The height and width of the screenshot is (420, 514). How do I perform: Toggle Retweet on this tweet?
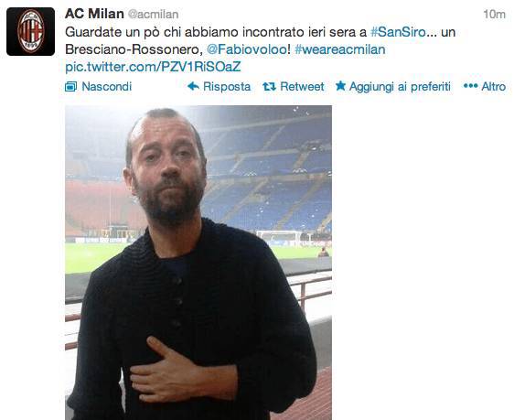pos(294,87)
